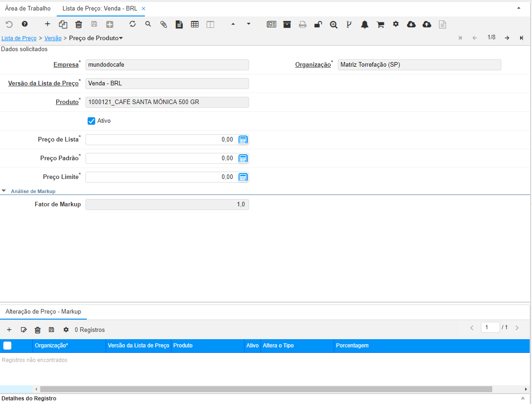Uncheck the Ativo checkbox
The height and width of the screenshot is (404, 532).
pos(91,121)
